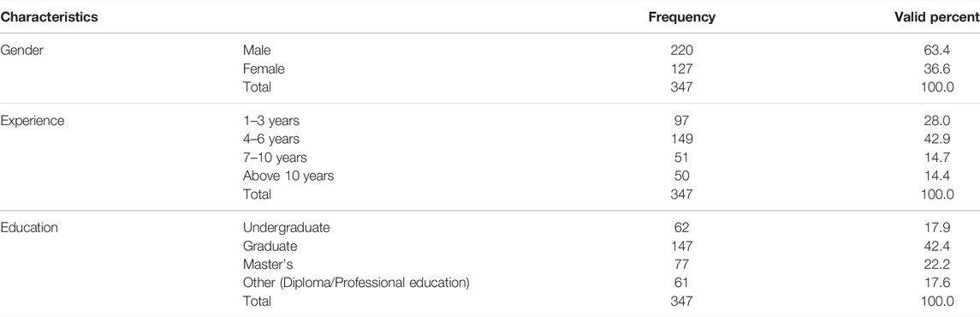The image size is (980, 317).
Task: Click the Undergraduate cell
Action: 286,228
